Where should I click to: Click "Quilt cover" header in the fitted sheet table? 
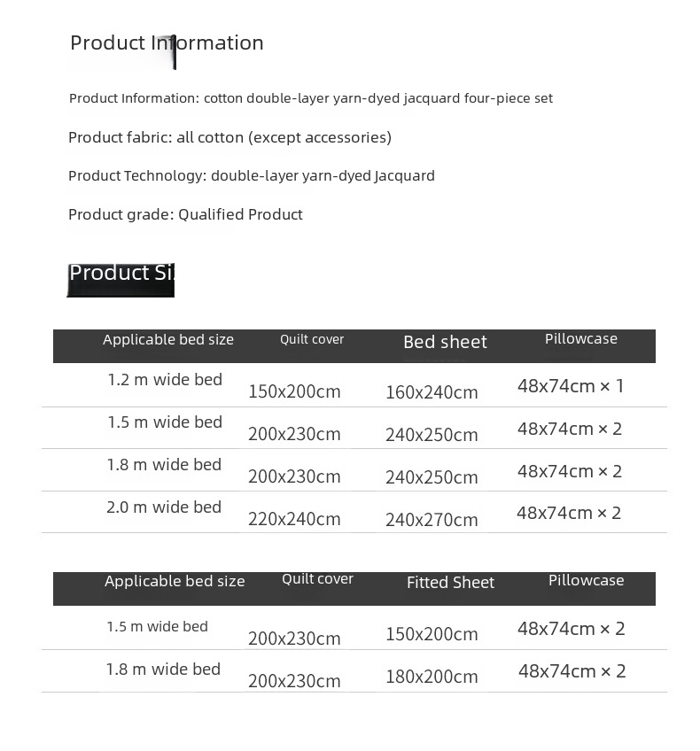pyautogui.click(x=317, y=579)
